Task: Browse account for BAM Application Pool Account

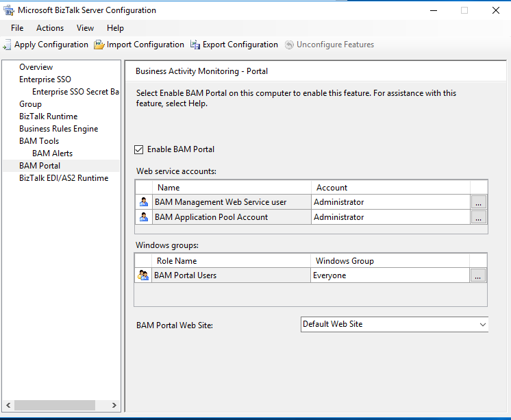Action: click(x=478, y=217)
